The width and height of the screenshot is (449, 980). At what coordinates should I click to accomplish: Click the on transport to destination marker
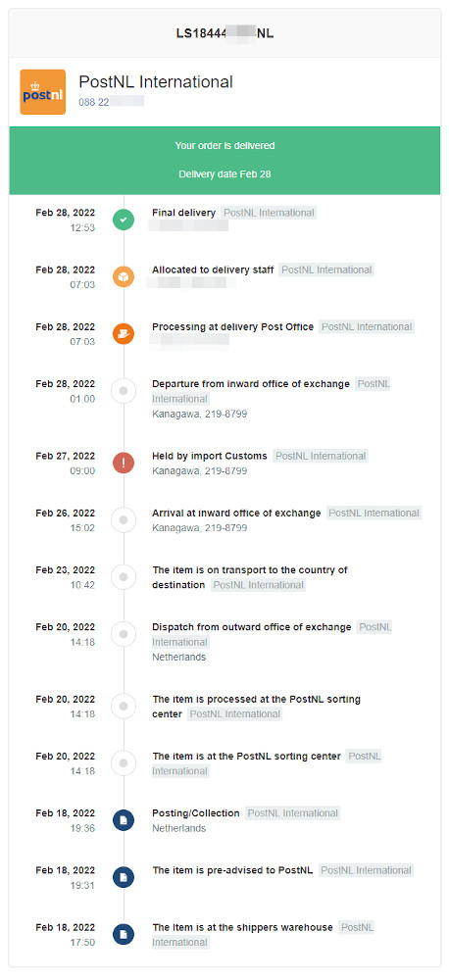[x=124, y=577]
